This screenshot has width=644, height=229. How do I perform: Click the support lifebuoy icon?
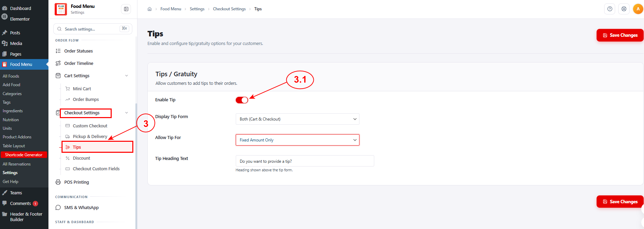coord(624,9)
